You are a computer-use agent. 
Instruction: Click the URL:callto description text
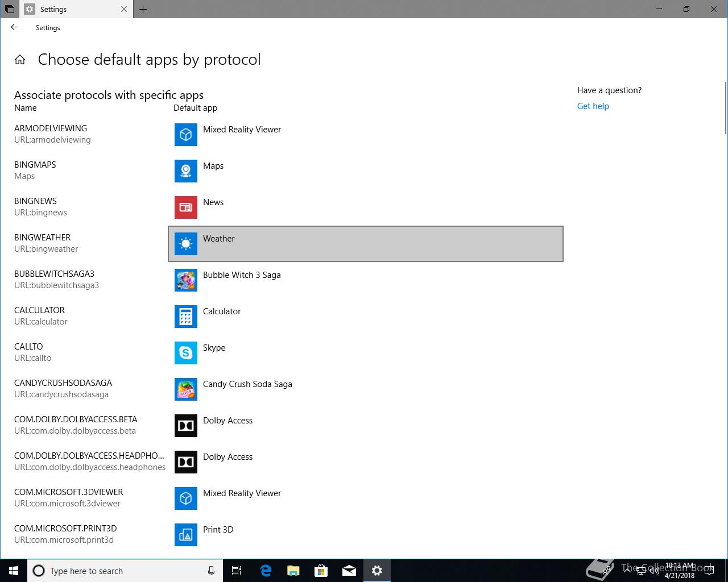tap(32, 358)
